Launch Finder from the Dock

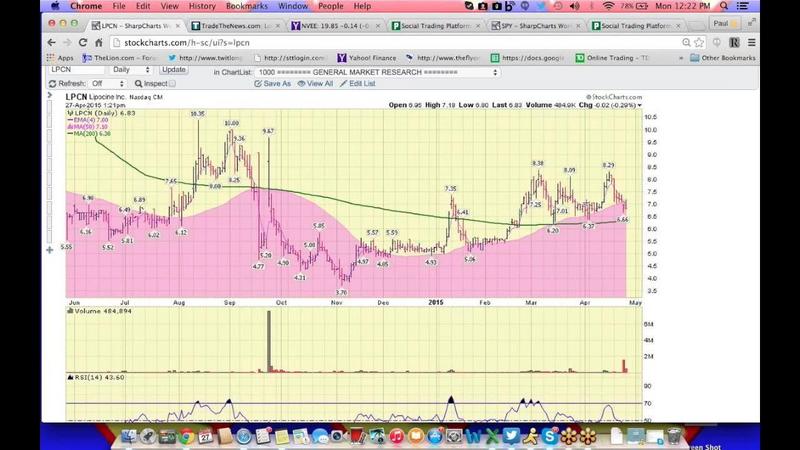click(128, 436)
